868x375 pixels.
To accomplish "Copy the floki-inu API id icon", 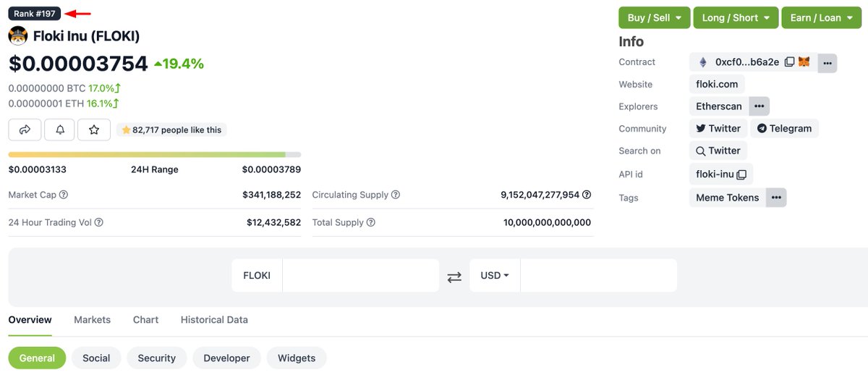I will click(741, 174).
